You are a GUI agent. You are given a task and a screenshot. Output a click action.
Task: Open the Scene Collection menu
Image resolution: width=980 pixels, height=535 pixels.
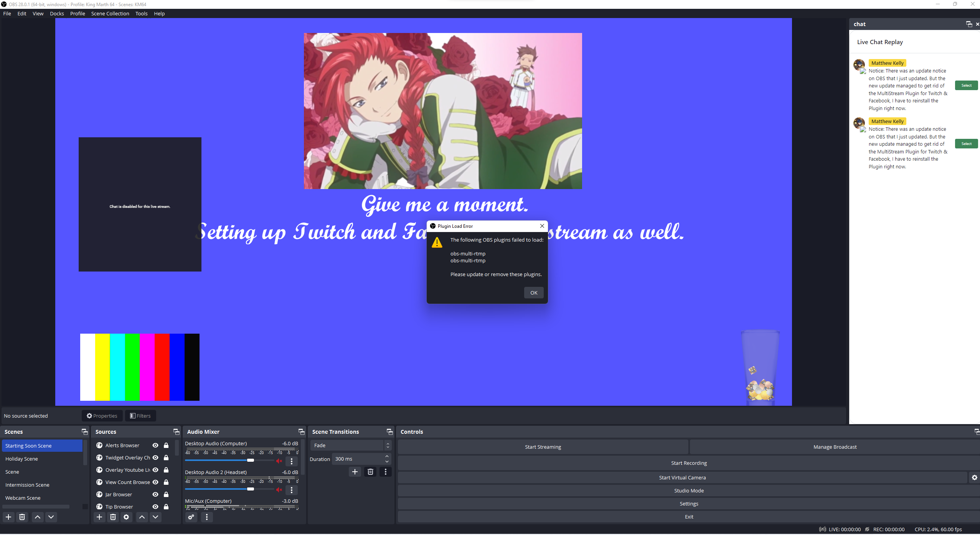[110, 13]
